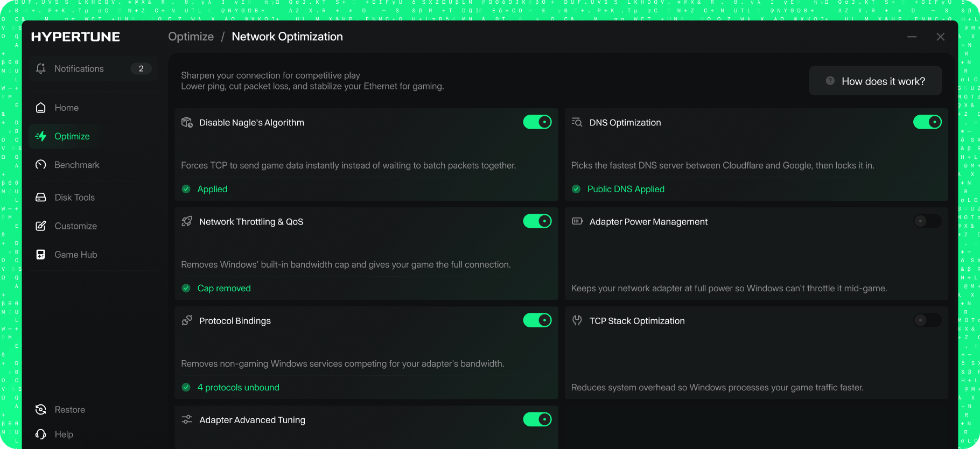
Task: Click the Applied green checkmark icon
Action: pyautogui.click(x=186, y=189)
